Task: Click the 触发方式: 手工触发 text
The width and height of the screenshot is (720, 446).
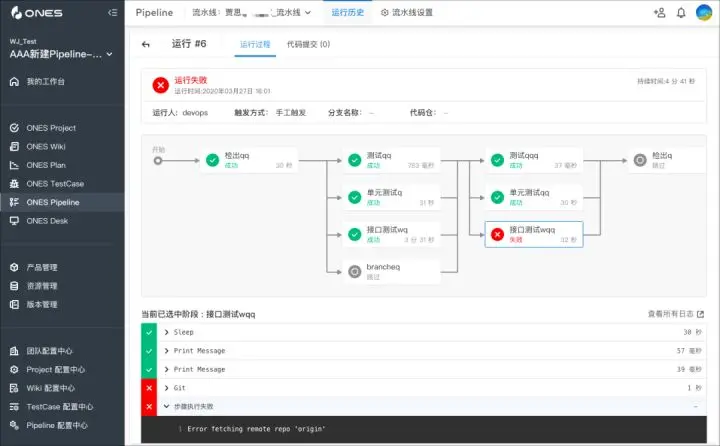Action: pyautogui.click(x=270, y=113)
